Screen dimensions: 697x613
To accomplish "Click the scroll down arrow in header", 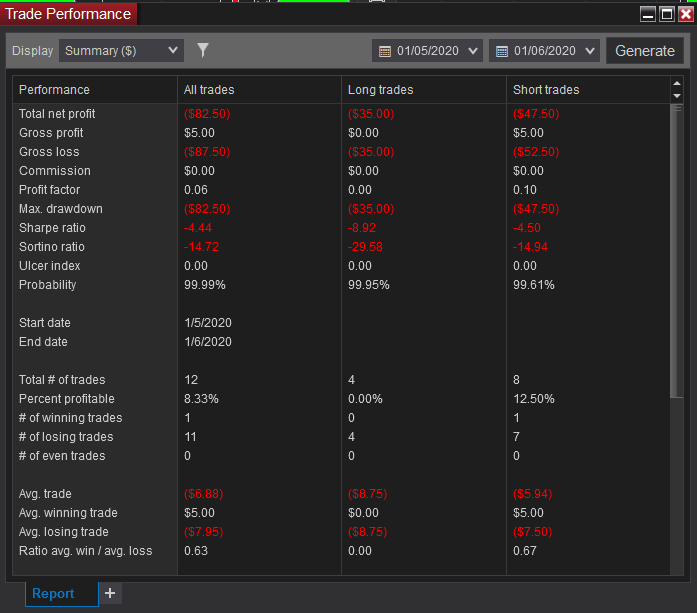I will (677, 96).
